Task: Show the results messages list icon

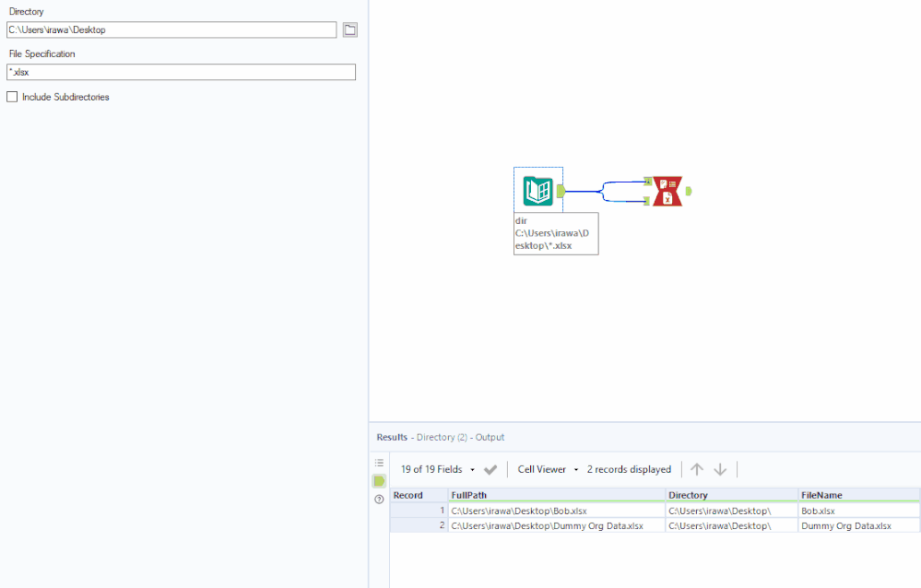Action: (380, 463)
